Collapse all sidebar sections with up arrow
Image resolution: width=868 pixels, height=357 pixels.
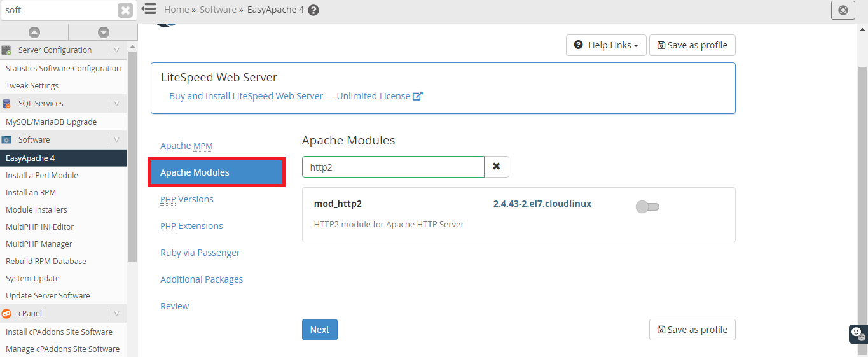pos(34,32)
